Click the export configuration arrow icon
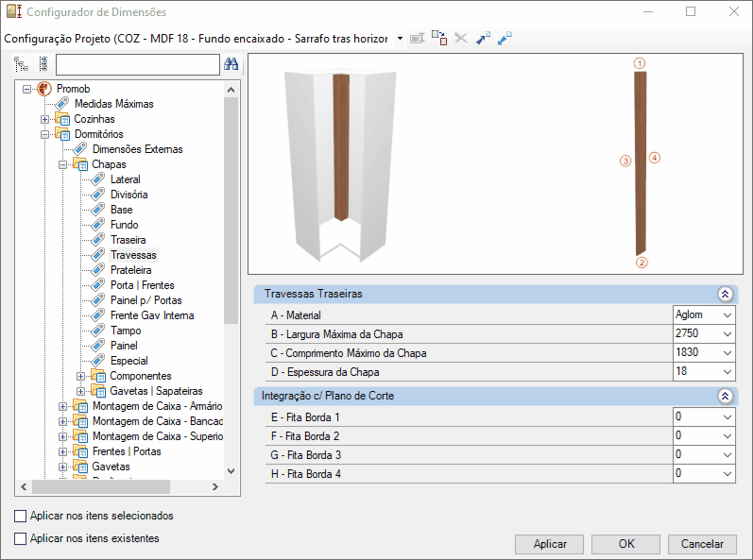 [x=483, y=38]
